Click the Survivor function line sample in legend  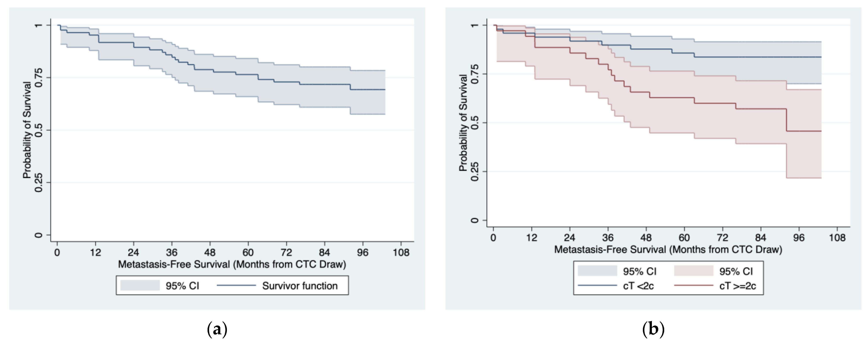click(x=236, y=286)
